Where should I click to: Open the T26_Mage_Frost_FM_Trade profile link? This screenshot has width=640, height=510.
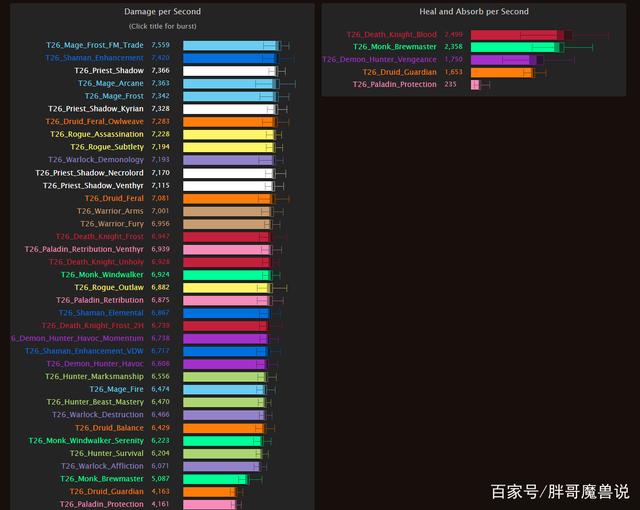point(94,45)
